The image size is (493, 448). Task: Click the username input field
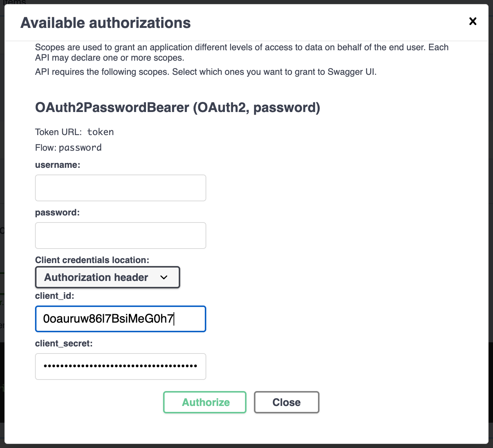(120, 188)
